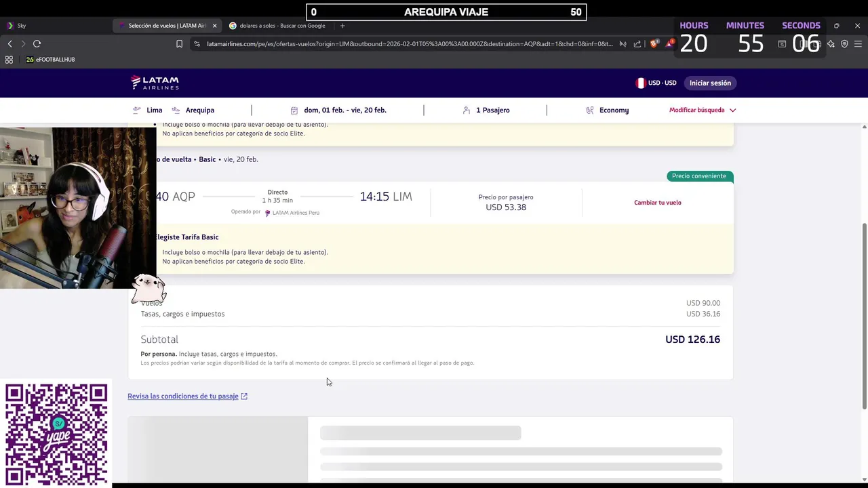868x488 pixels.
Task: Click the LATAM Airlines Perú operator text
Action: [x=296, y=213]
